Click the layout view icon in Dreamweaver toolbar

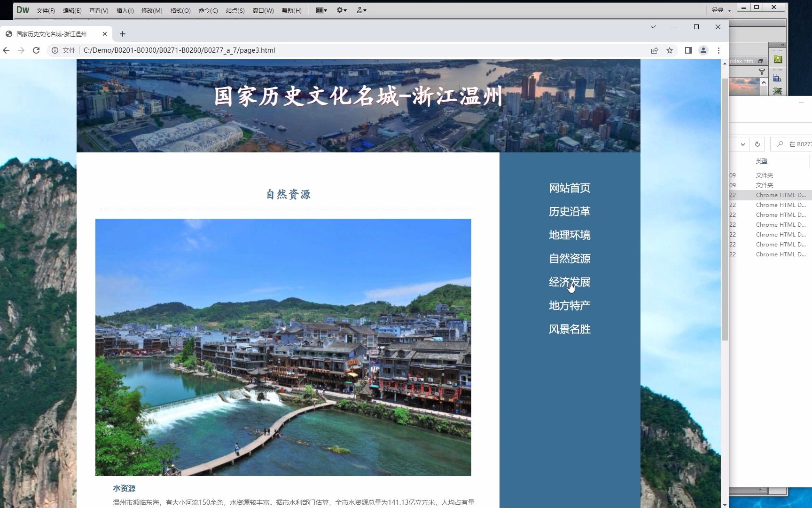[320, 10]
